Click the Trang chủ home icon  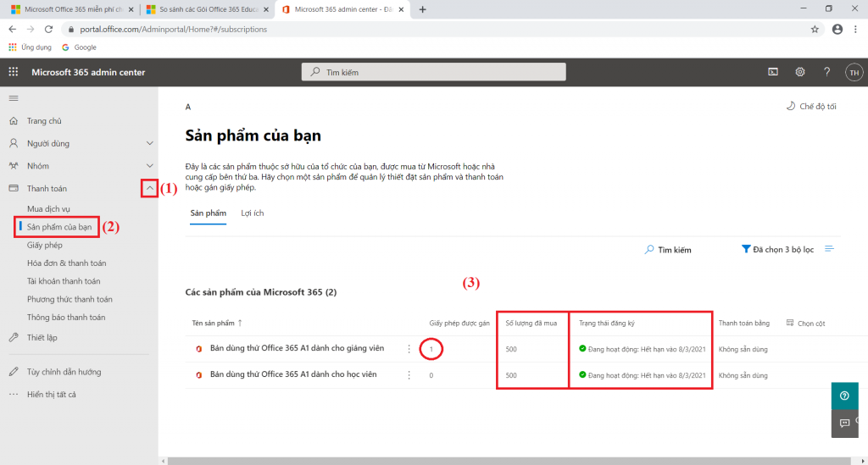pos(14,120)
